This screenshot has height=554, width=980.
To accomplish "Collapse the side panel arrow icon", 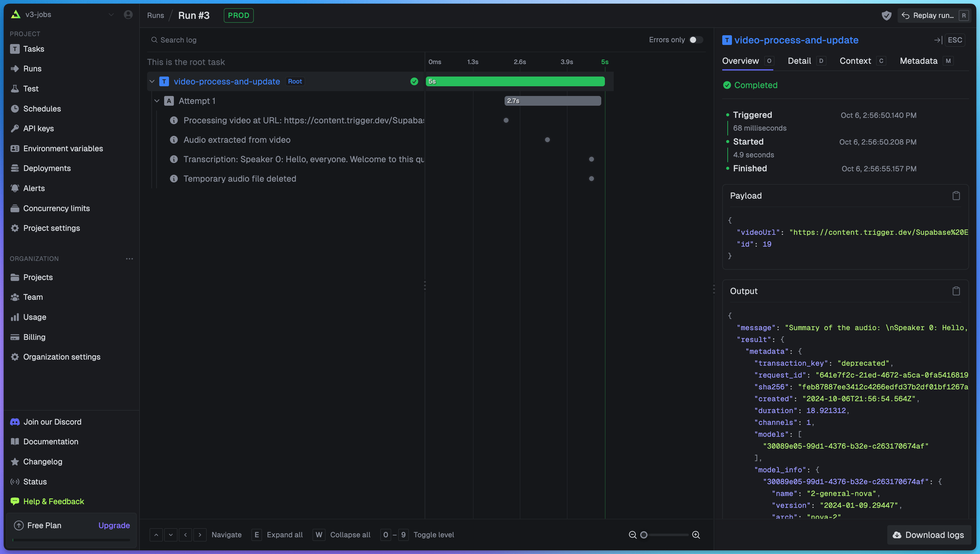I will (938, 40).
